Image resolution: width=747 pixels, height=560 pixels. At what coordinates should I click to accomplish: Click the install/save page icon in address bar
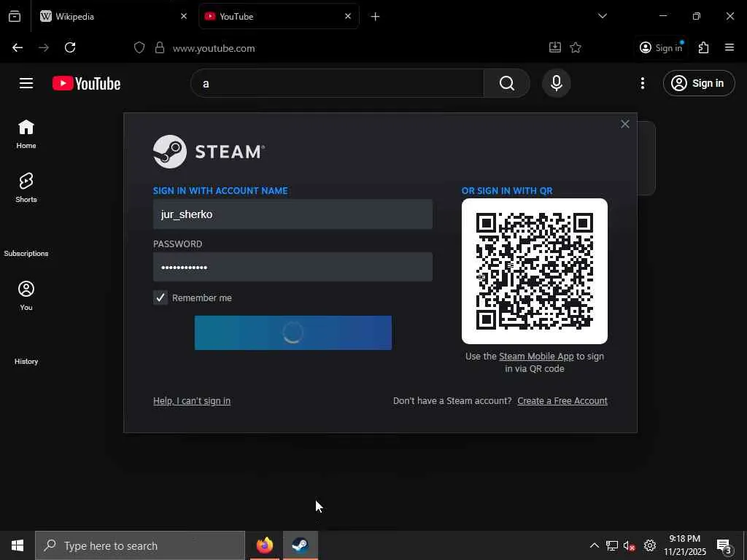555,47
